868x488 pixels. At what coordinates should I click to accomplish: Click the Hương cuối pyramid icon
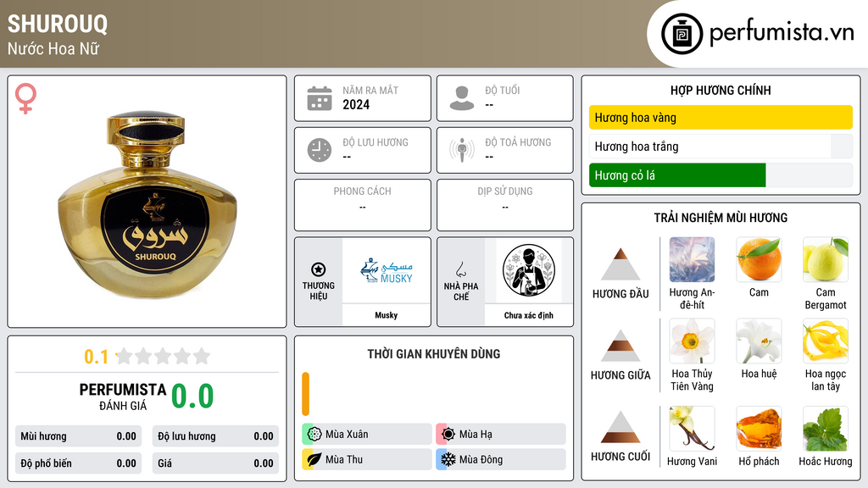(x=620, y=427)
